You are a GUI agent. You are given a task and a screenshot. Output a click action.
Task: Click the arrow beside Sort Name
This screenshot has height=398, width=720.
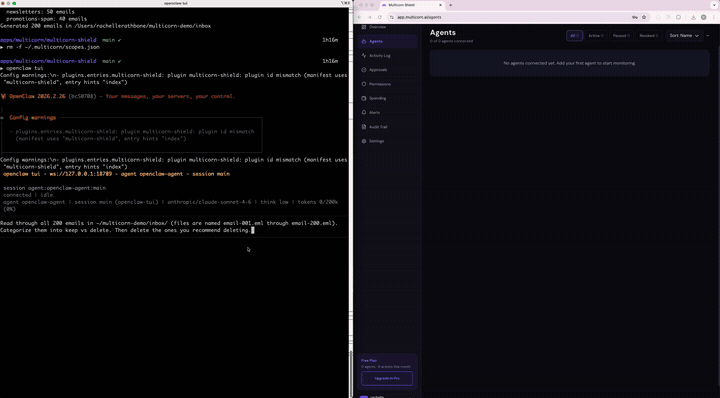tap(708, 35)
